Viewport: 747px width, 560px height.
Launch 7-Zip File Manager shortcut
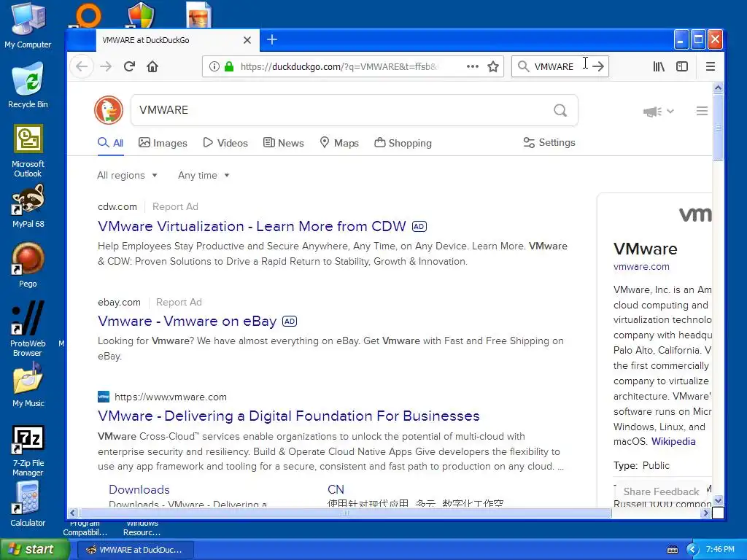coord(28,451)
